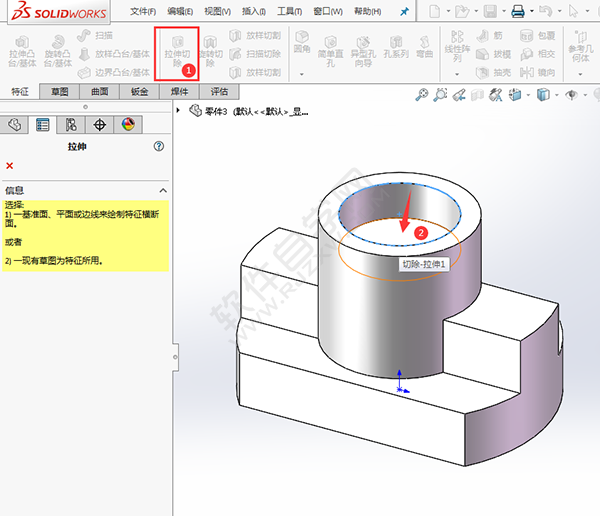Open the ConfigurationManager tab icon
600x516 pixels.
70,125
